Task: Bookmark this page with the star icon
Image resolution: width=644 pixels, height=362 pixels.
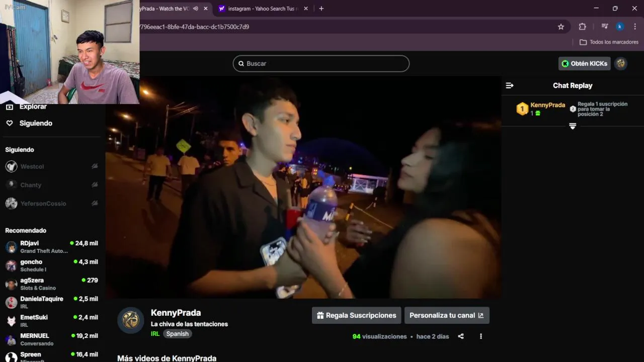Action: coord(561,27)
